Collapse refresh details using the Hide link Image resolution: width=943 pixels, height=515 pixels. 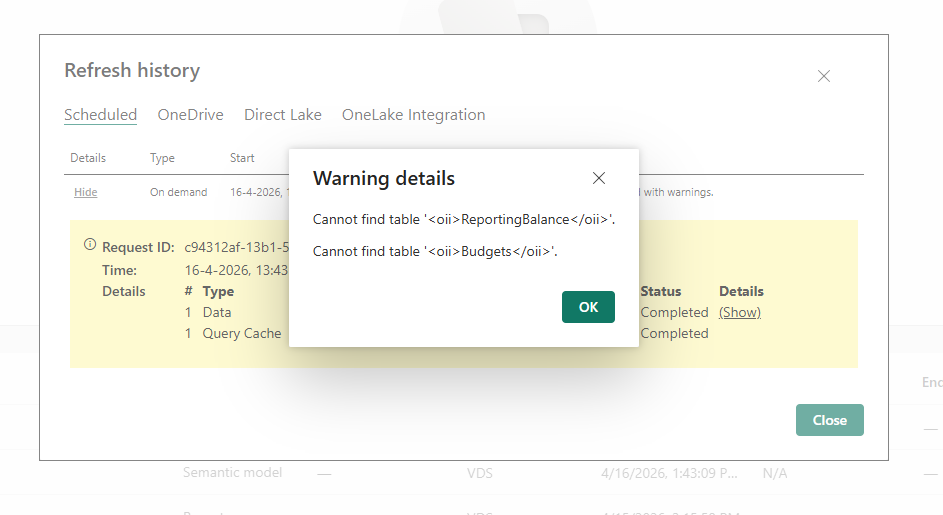tap(86, 192)
